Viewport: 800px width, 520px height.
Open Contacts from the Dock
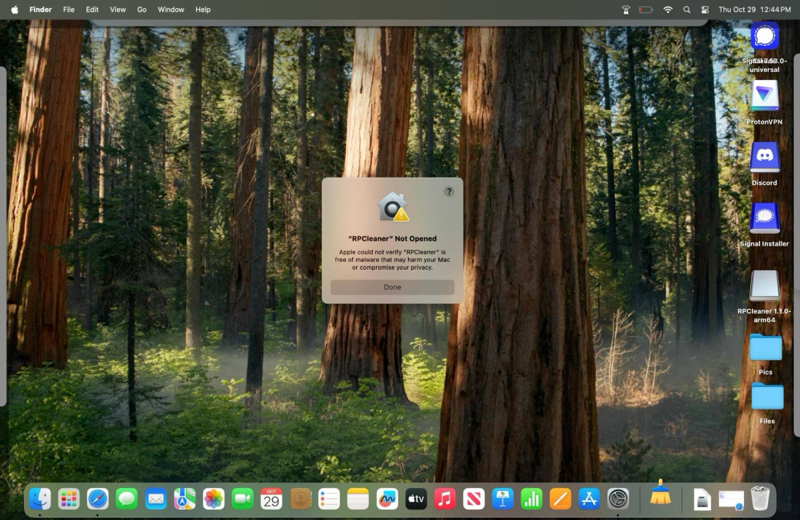coord(301,499)
